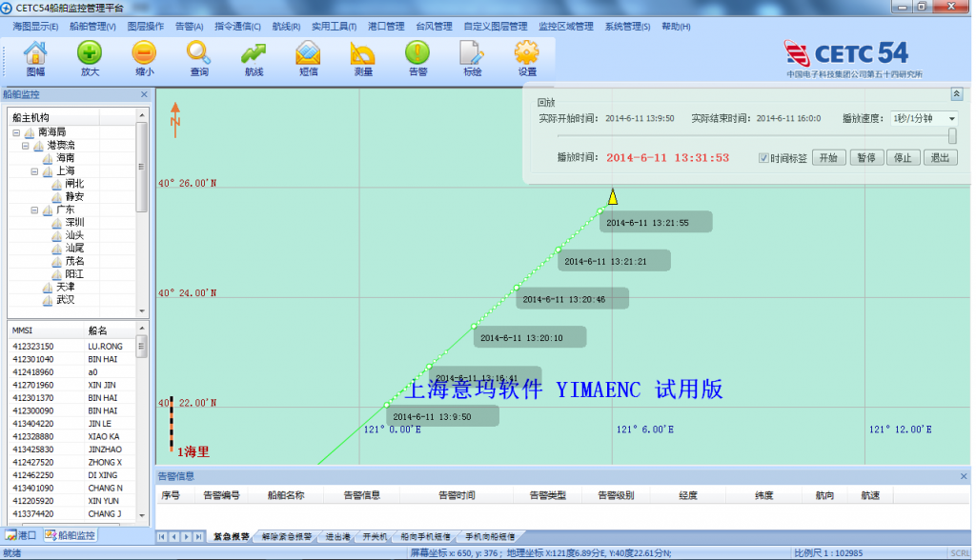Viewport: 976px width, 560px height.
Task: Click the green 放大 zoom-in icon
Action: tap(90, 53)
